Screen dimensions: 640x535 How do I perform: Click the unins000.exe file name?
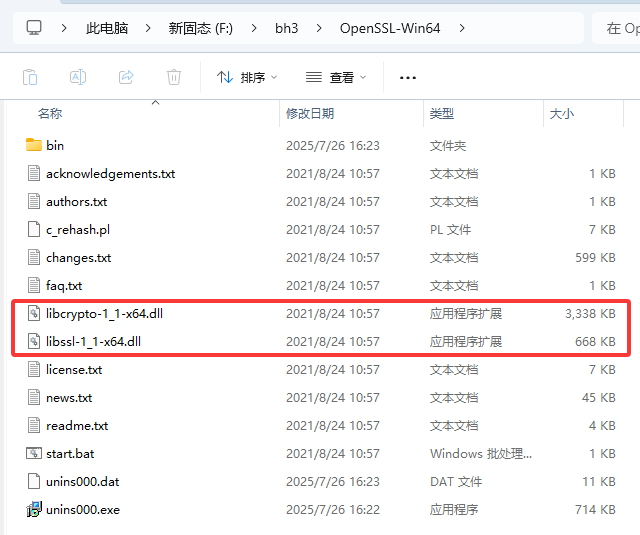pos(83,510)
